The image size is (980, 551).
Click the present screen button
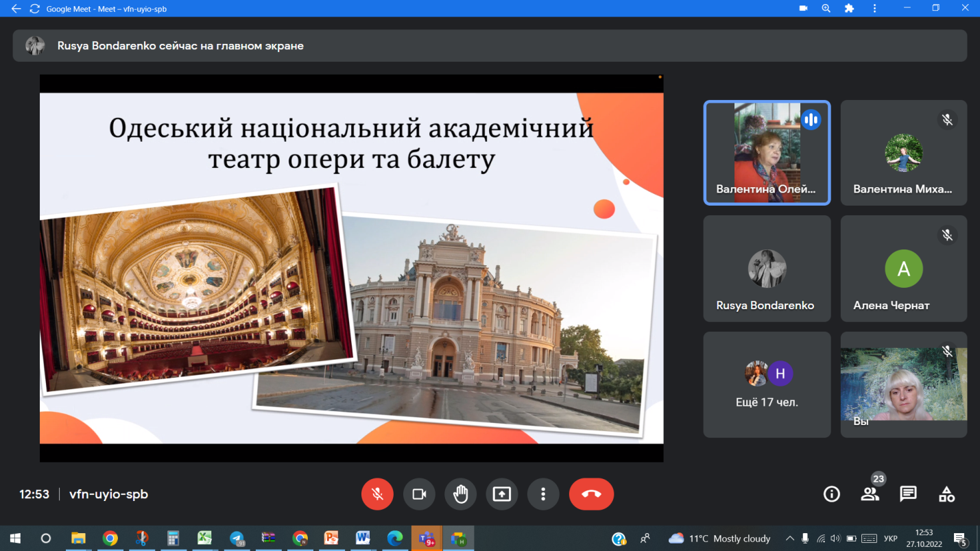(502, 494)
